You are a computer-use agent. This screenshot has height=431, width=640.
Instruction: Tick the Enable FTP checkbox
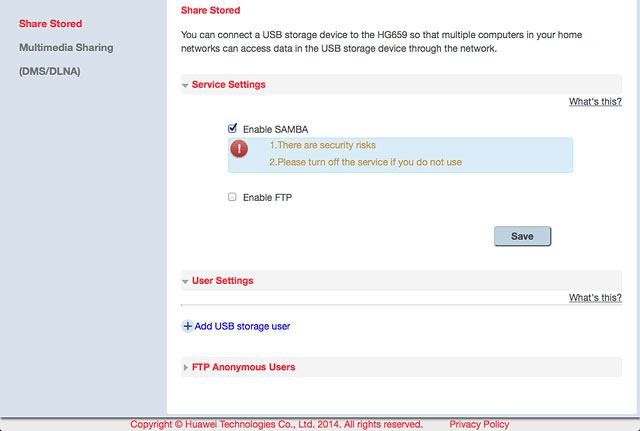232,197
